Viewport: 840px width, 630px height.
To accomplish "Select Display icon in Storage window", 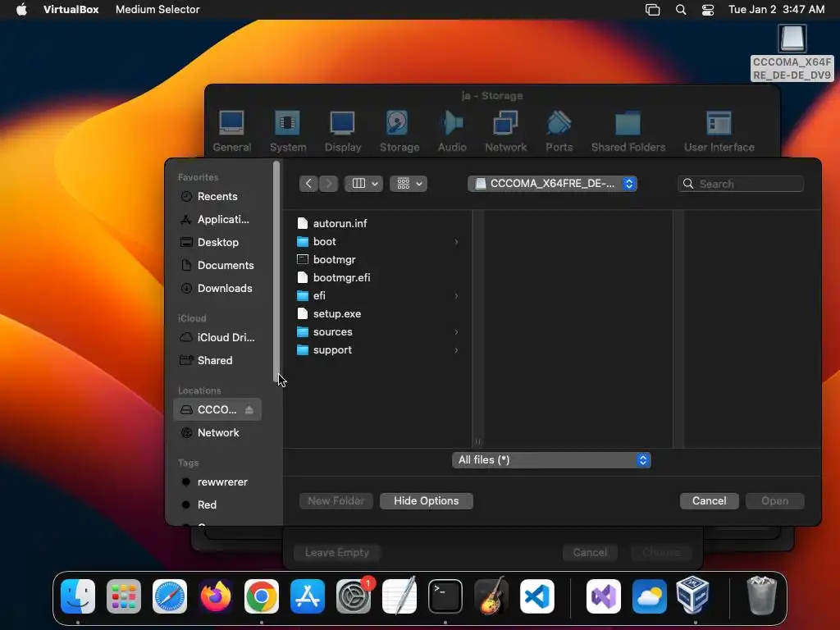I will click(342, 131).
